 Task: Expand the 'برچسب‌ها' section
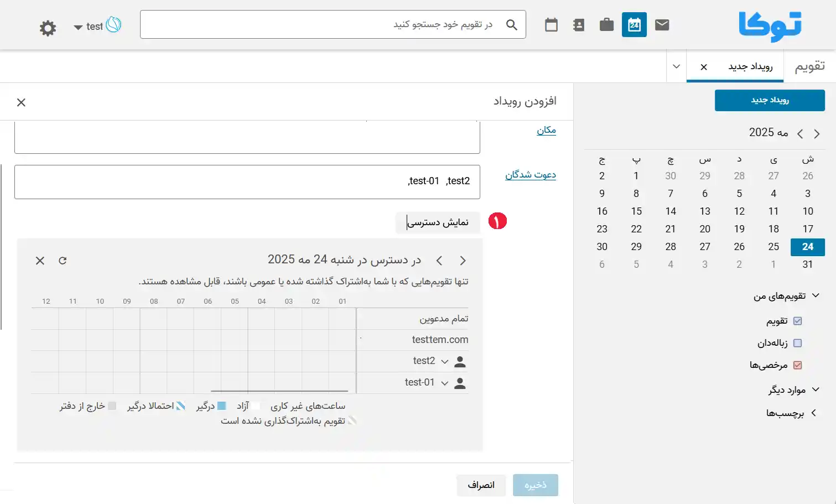(814, 413)
